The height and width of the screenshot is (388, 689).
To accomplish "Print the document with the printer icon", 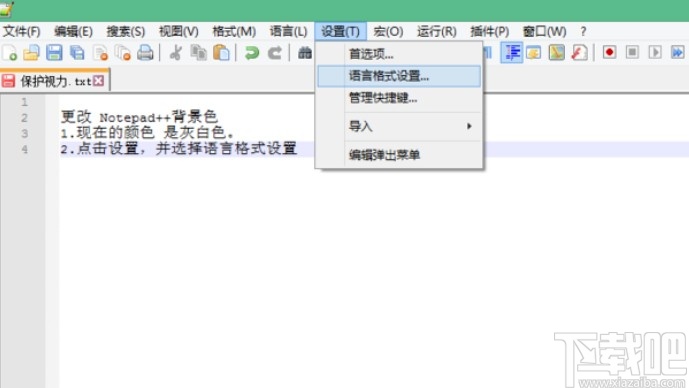I will [x=145, y=53].
